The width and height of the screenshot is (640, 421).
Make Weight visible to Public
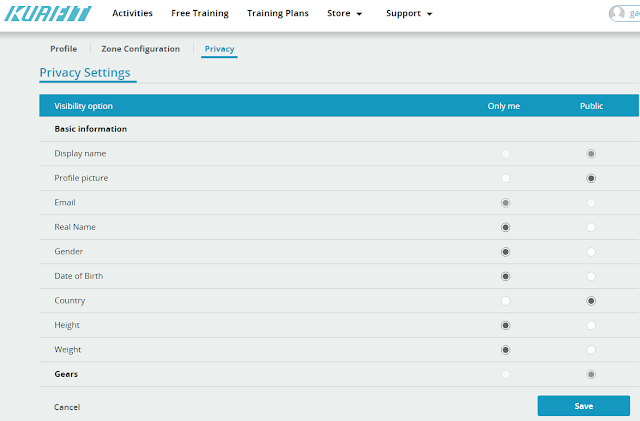(591, 350)
